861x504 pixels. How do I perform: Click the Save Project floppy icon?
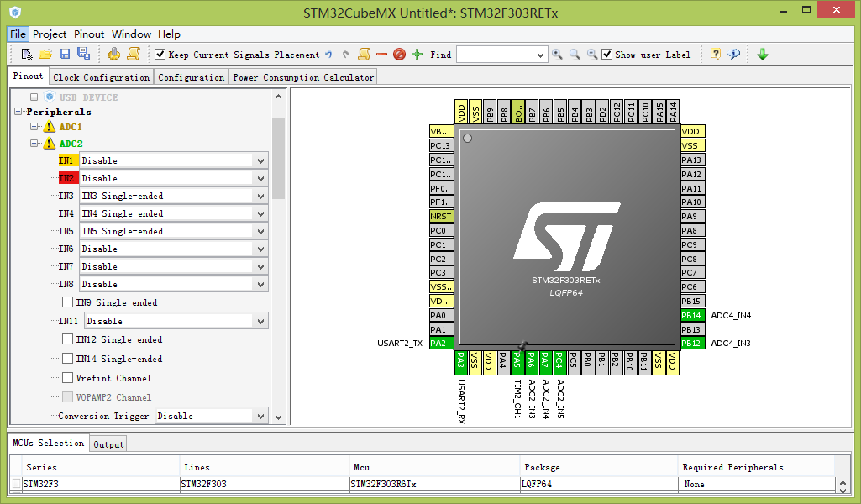point(65,54)
